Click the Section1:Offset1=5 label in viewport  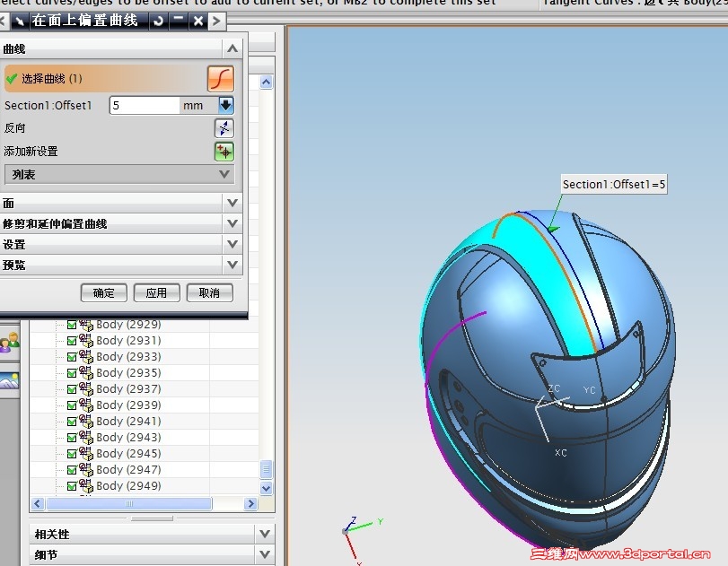[x=614, y=184]
